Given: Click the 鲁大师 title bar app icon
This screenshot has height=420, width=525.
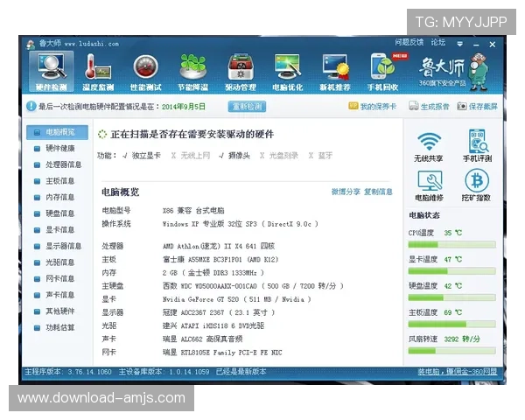Looking at the screenshot, I should 31,44.
